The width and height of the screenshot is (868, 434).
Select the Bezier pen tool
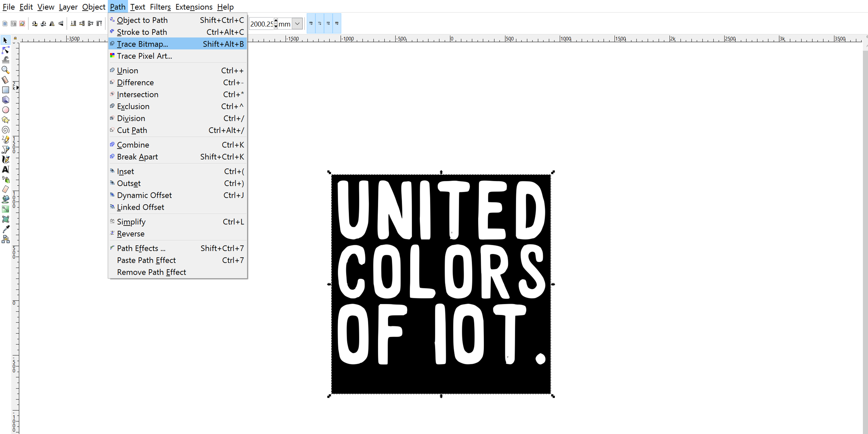tap(5, 150)
